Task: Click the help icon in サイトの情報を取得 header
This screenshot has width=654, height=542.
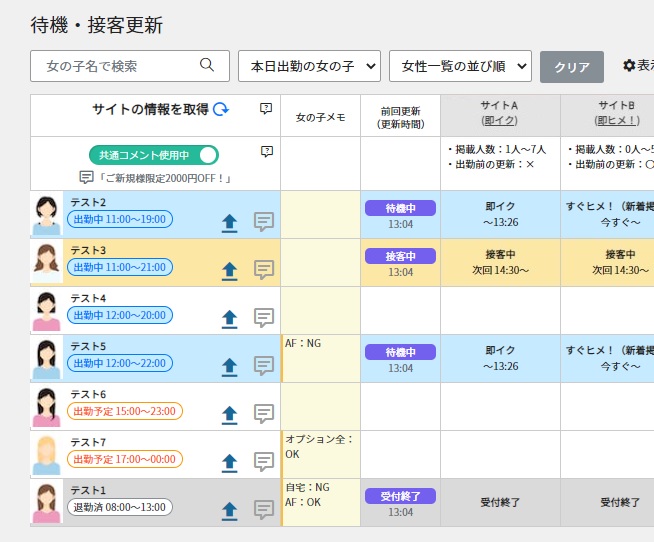Action: pyautogui.click(x=266, y=108)
